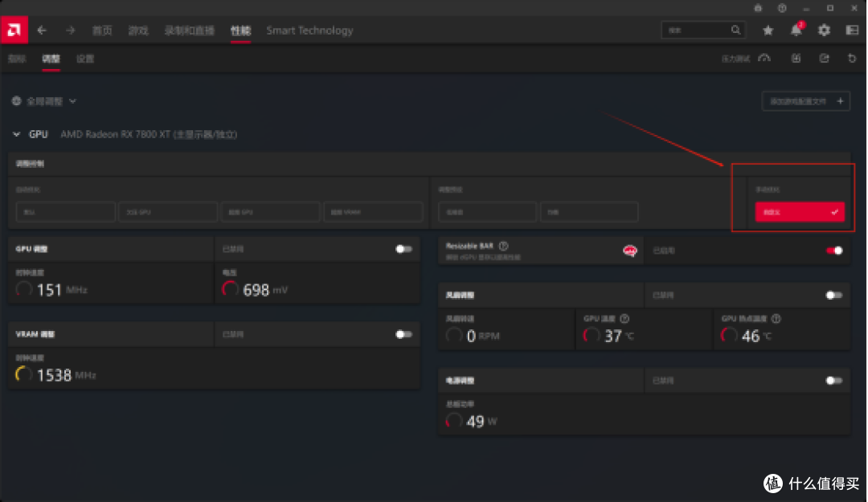
Task: Select the Default automatic tuning preset
Action: pos(65,212)
